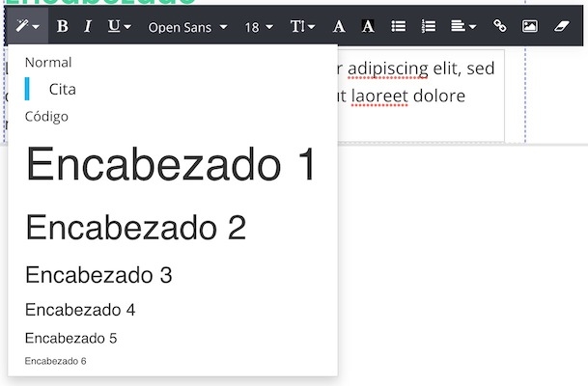Insert a numbered ordered list

(429, 27)
